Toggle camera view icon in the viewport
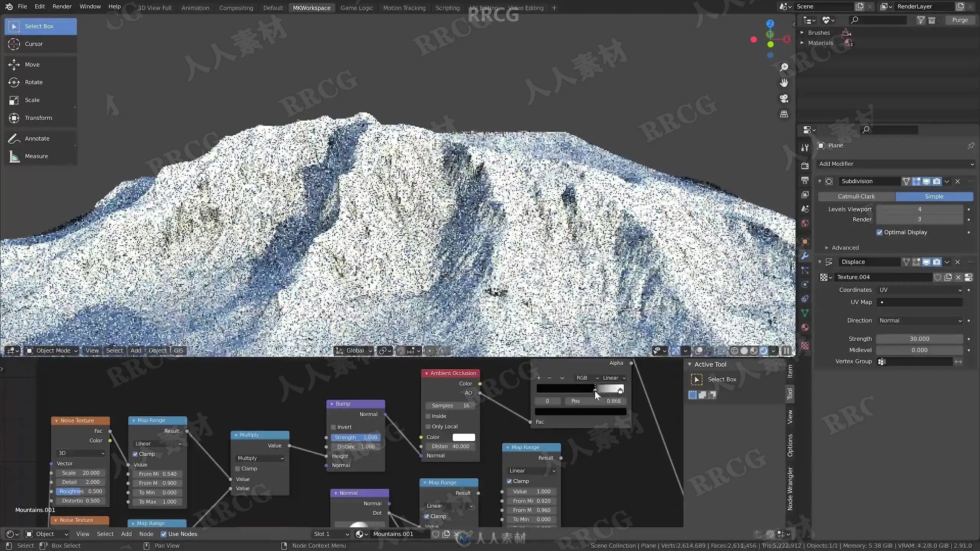 coord(784,99)
